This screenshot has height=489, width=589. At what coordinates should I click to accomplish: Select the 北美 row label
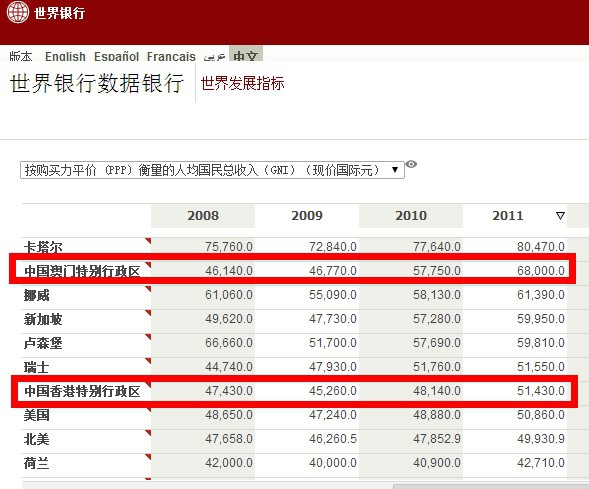click(36, 439)
